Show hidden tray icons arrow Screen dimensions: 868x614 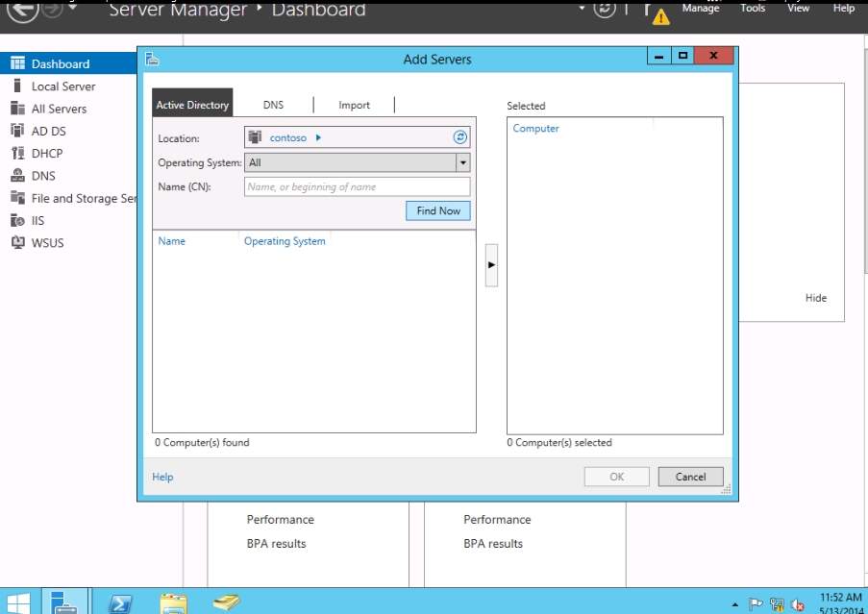coord(735,604)
